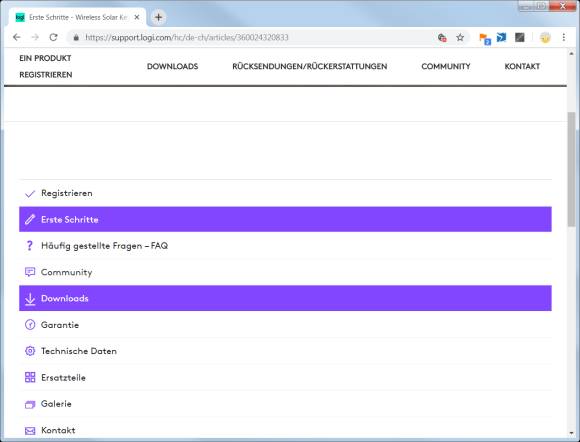The image size is (580, 442).
Task: Click the grid icon beside Ersatzteile
Action: [30, 377]
